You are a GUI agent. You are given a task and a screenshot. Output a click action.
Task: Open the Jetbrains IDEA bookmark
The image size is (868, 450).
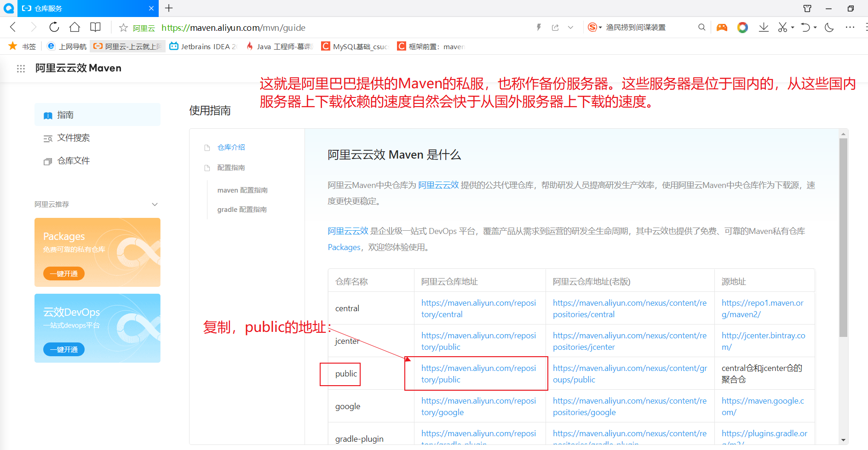[203, 46]
